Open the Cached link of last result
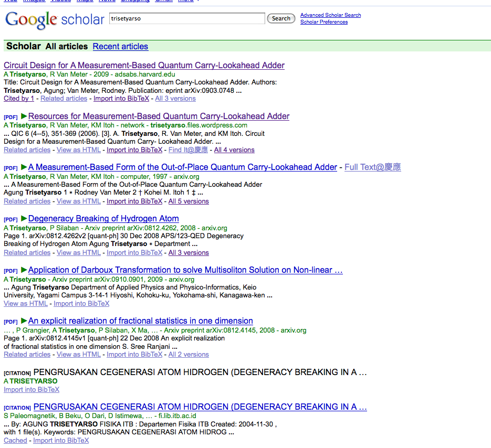The image size is (491, 448). (x=15, y=441)
